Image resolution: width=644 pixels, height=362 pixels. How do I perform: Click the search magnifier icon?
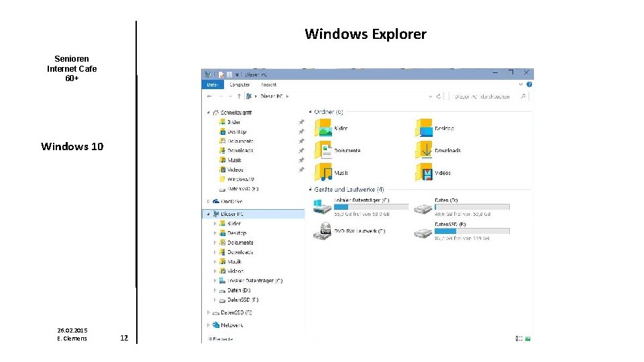(523, 97)
